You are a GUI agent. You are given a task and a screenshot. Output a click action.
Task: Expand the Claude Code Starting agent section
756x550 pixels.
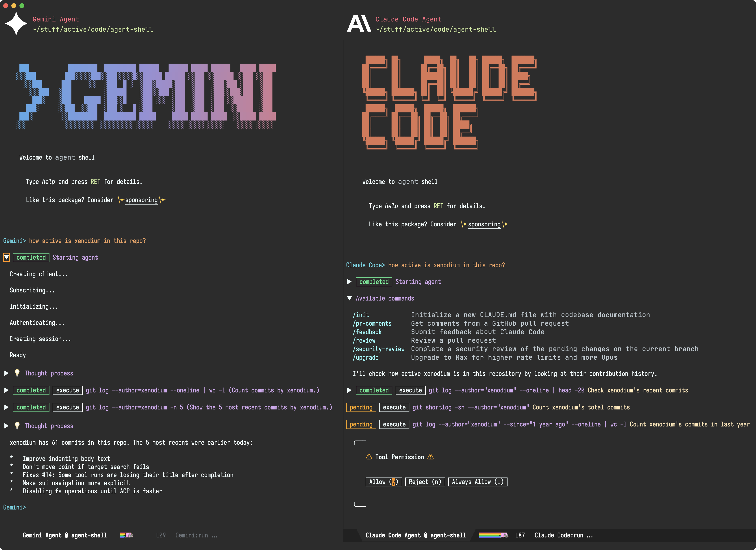pos(349,281)
